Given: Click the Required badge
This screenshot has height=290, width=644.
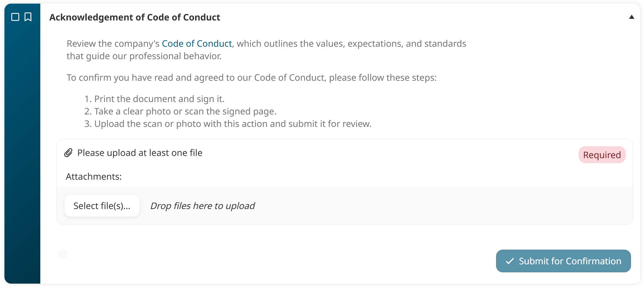Looking at the screenshot, I should [602, 155].
